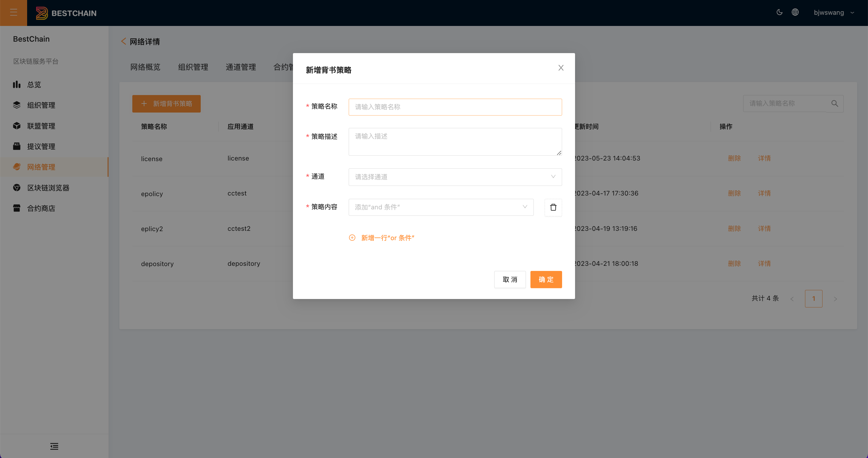Click next page arrow
The image size is (868, 458).
[835, 299]
